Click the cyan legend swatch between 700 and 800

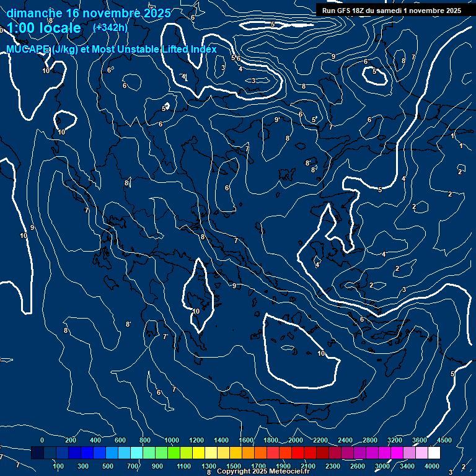pyautogui.click(x=136, y=452)
